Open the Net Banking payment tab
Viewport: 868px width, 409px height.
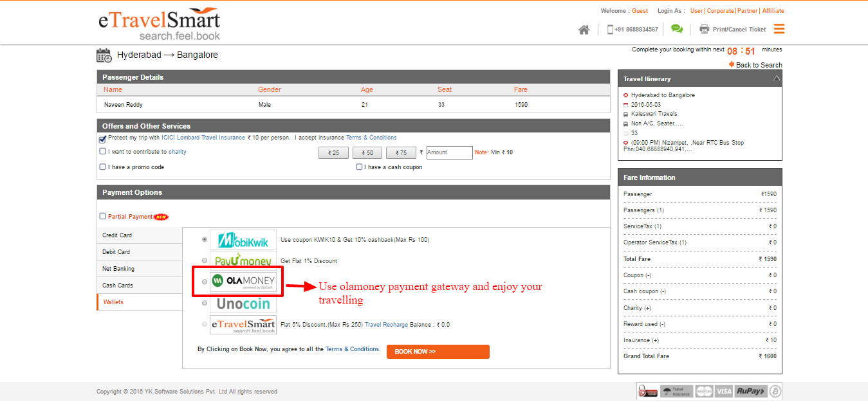coord(140,269)
